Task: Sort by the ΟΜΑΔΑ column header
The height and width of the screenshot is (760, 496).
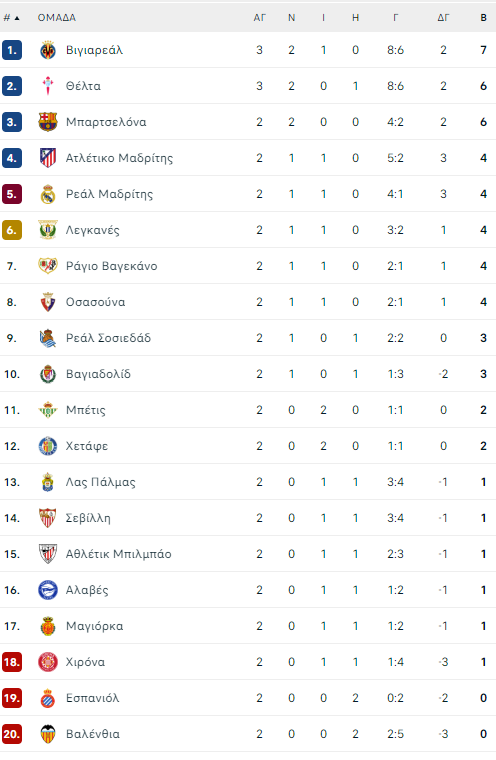Action: click(57, 17)
